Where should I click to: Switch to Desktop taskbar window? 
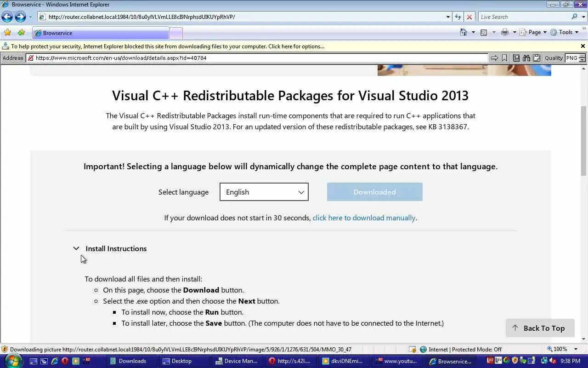click(x=185, y=361)
